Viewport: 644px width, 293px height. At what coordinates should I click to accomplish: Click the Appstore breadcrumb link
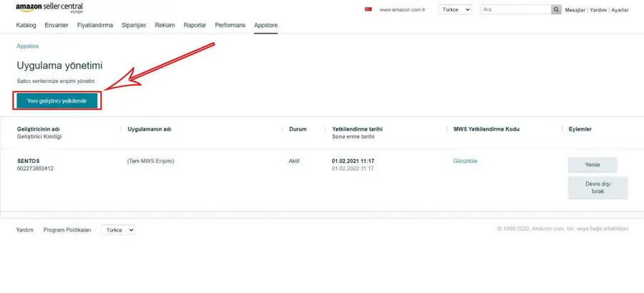click(x=27, y=46)
